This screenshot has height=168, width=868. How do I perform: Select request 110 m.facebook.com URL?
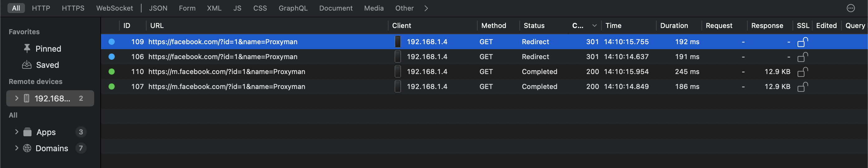[227, 72]
